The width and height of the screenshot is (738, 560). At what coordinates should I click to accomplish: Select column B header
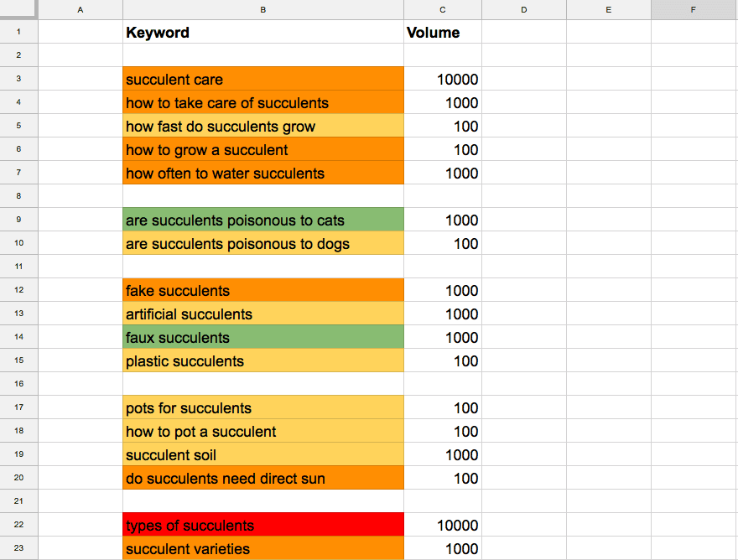pos(262,9)
